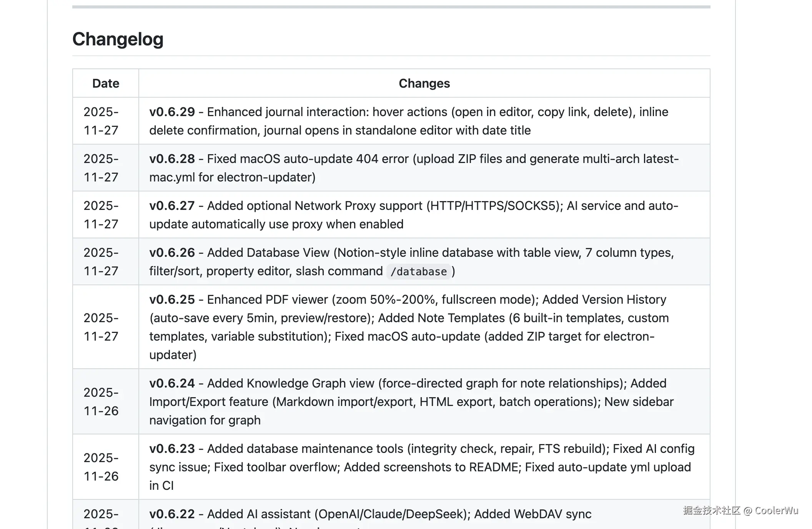
Task: Click the Date column header
Action: point(106,83)
